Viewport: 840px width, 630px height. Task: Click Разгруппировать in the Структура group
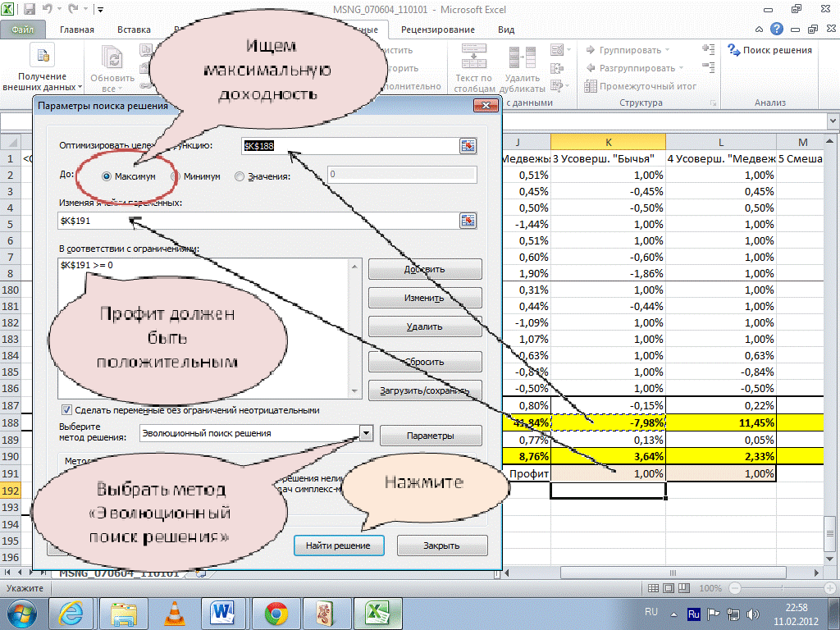[x=637, y=68]
